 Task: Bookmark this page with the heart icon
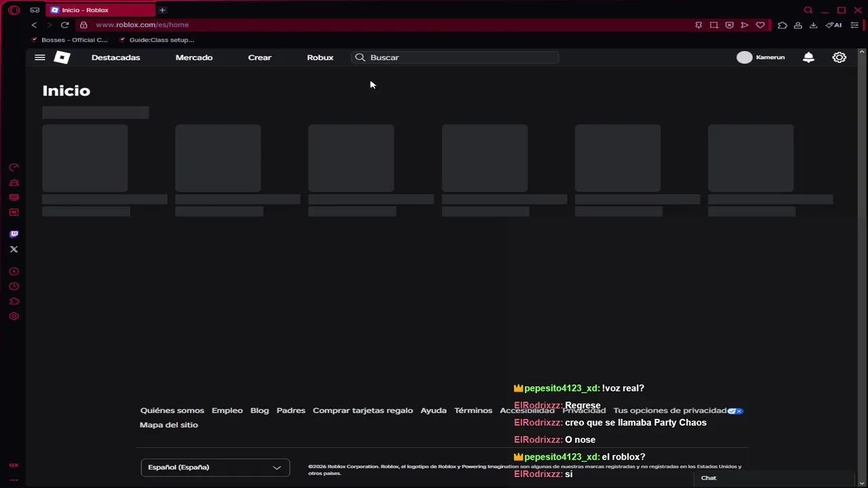pyautogui.click(x=760, y=25)
